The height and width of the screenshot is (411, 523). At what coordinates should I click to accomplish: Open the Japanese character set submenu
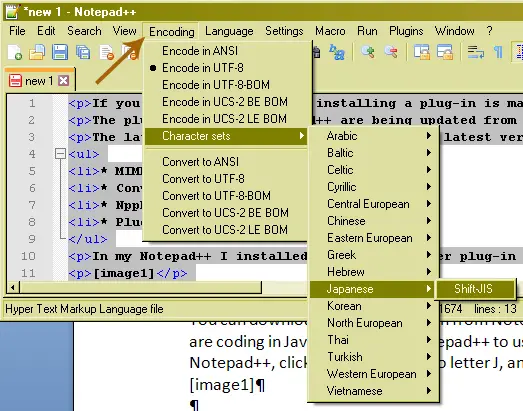coord(373,289)
